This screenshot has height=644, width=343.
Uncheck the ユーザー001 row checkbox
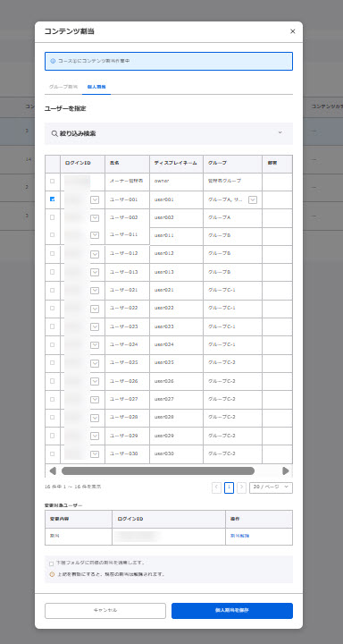(x=52, y=199)
